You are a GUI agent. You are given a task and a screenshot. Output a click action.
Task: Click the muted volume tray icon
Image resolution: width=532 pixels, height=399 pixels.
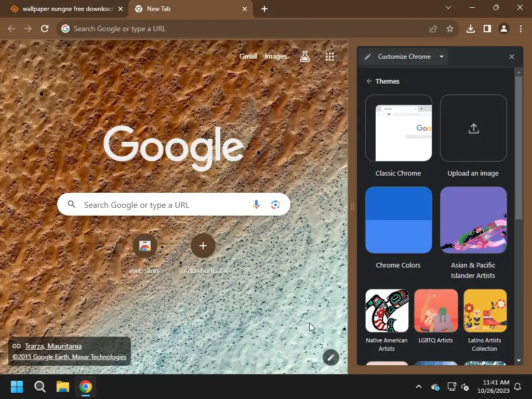pos(465,387)
